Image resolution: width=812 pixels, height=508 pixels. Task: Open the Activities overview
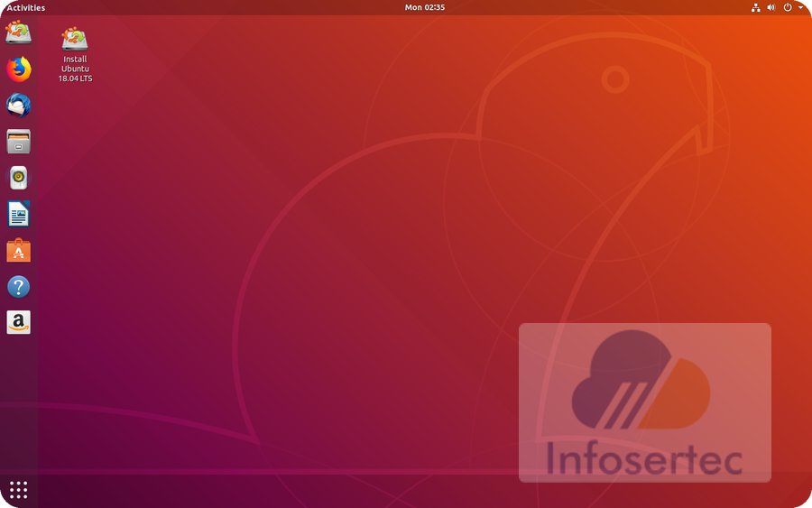(25, 7)
